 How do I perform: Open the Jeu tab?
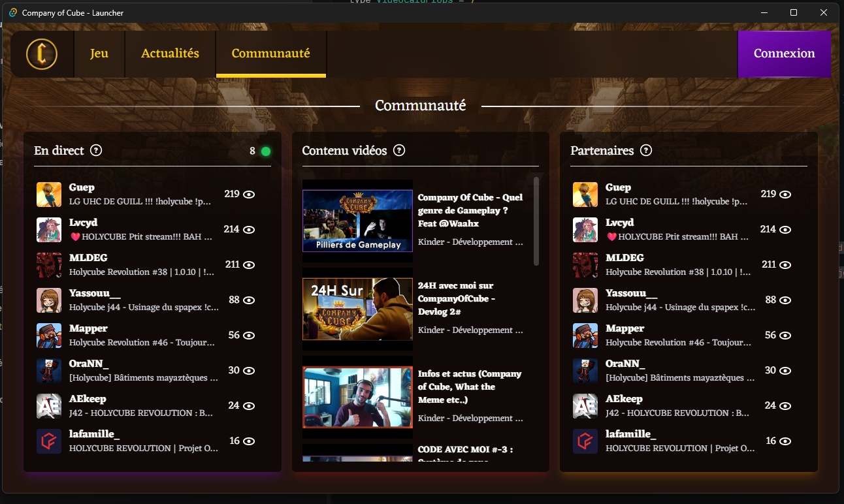pyautogui.click(x=99, y=54)
